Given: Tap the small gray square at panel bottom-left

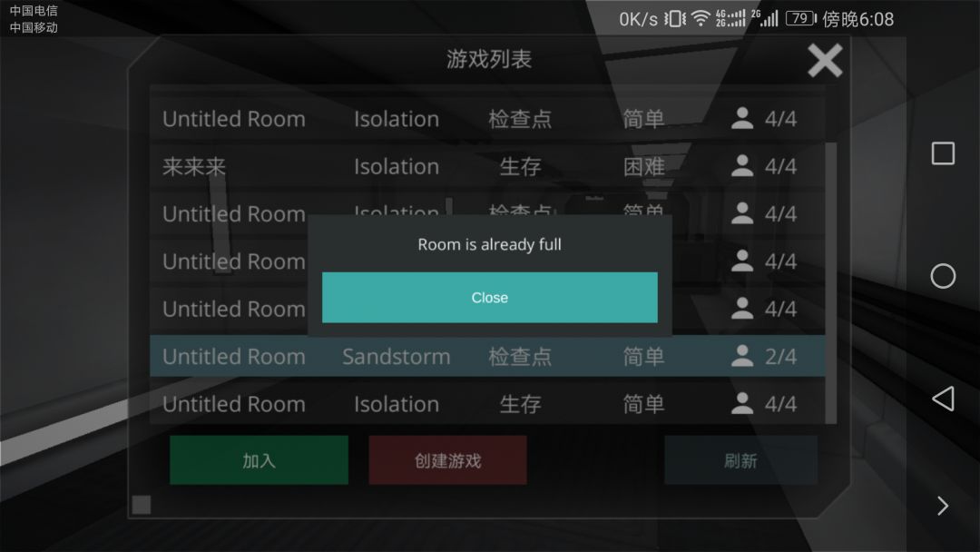Looking at the screenshot, I should (142, 505).
